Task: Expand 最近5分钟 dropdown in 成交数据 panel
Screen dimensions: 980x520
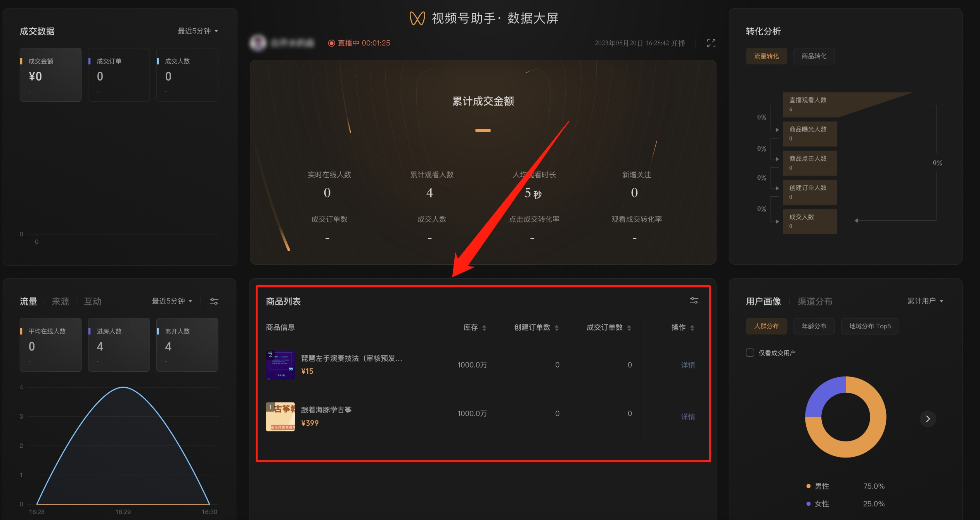Action: coord(198,31)
